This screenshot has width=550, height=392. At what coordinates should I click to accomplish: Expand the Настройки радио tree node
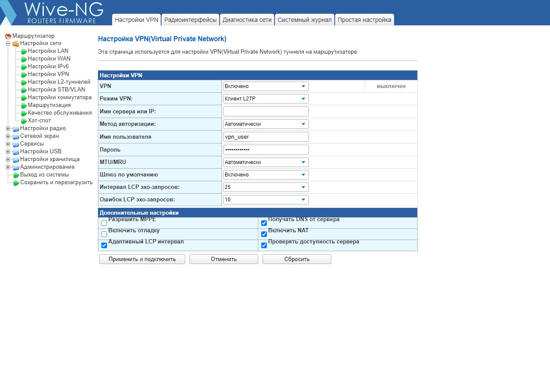coord(8,129)
